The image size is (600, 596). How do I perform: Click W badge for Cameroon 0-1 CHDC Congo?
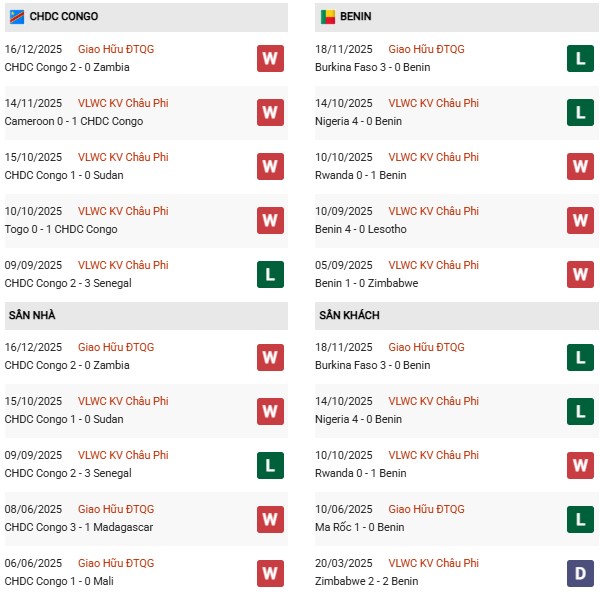coord(270,113)
